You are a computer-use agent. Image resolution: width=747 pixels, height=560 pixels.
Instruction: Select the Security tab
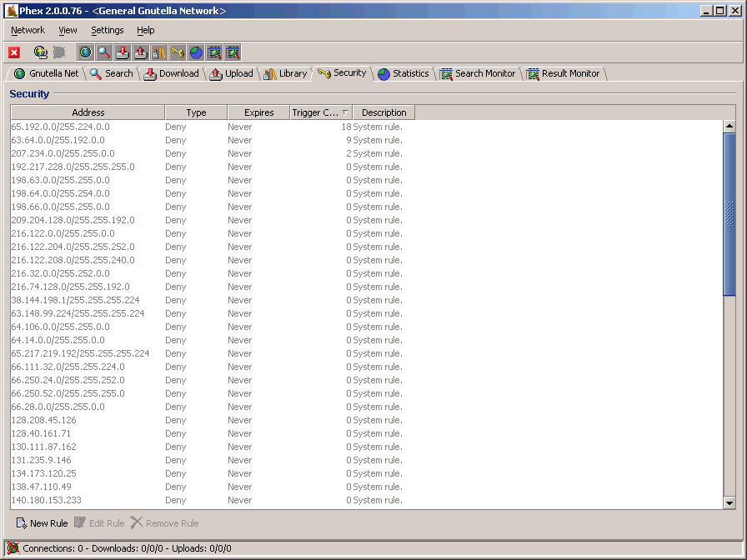[x=342, y=72]
